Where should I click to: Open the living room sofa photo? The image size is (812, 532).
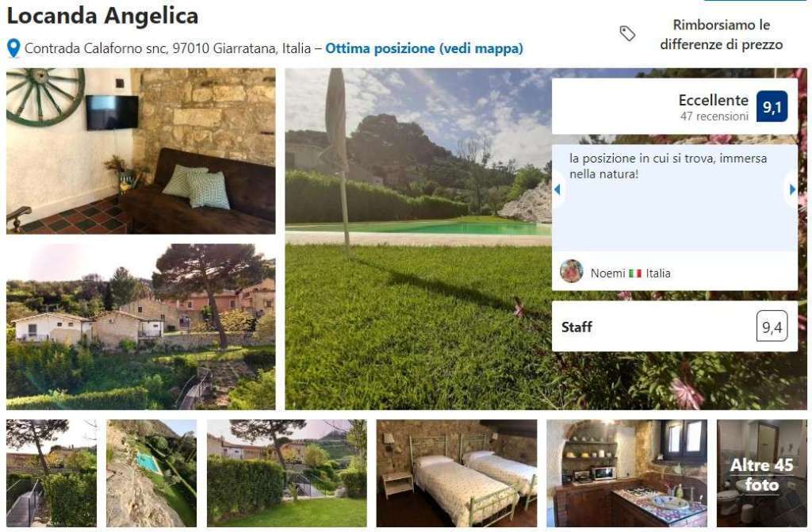click(x=141, y=151)
